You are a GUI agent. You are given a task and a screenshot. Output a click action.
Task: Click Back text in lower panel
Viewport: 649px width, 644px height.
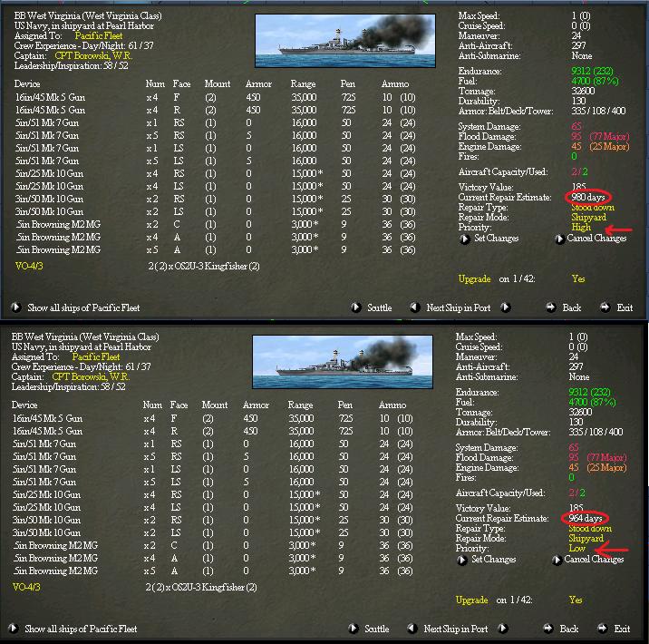[569, 629]
